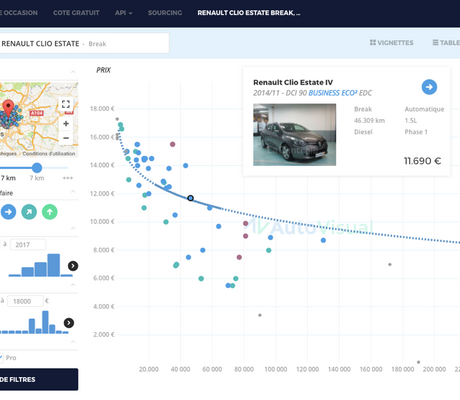Image resolution: width=460 pixels, height=400 pixels.
Task: Open the listing via blue arrow button
Action: 429,87
